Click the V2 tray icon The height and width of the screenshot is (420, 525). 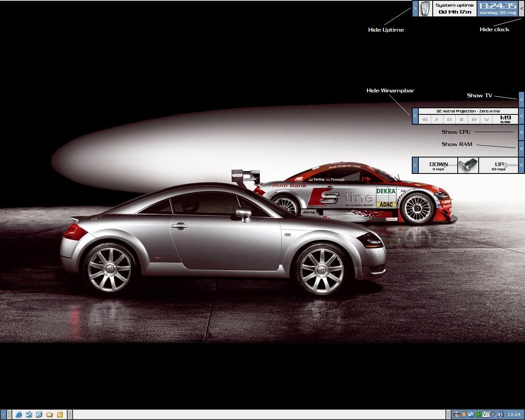coord(486,414)
